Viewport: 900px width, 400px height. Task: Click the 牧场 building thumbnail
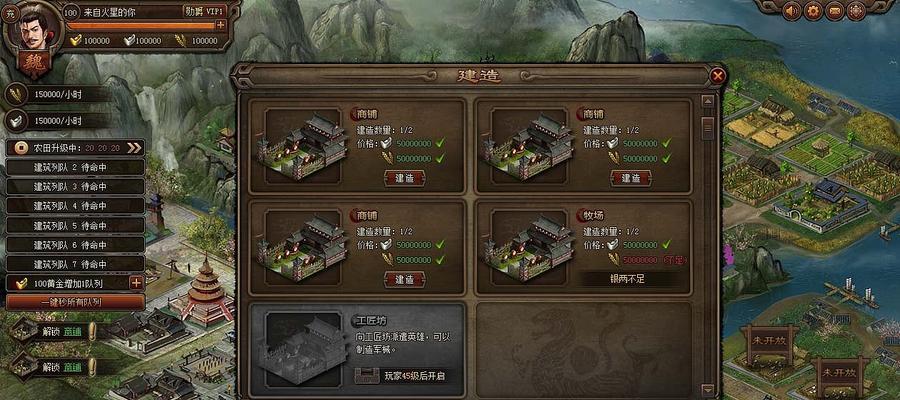tap(531, 246)
